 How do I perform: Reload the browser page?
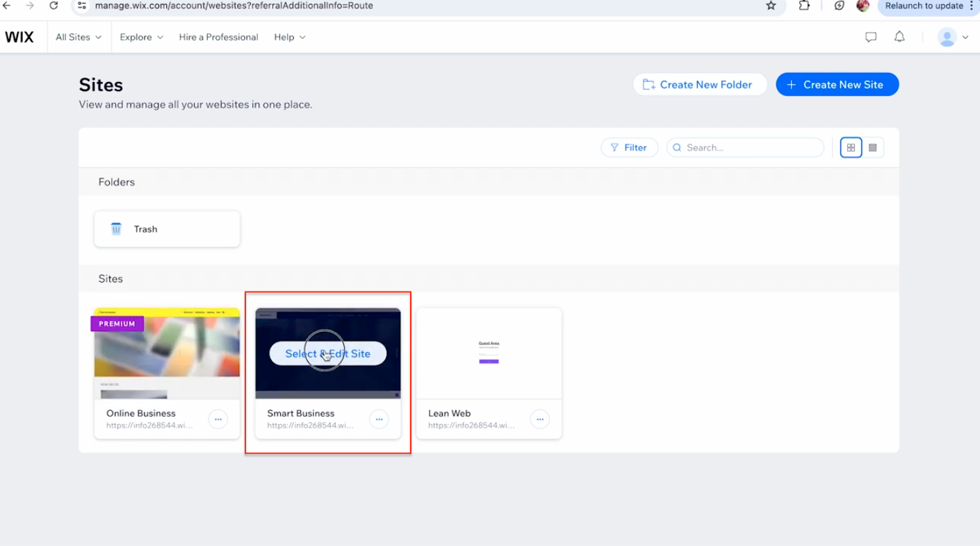click(x=54, y=6)
